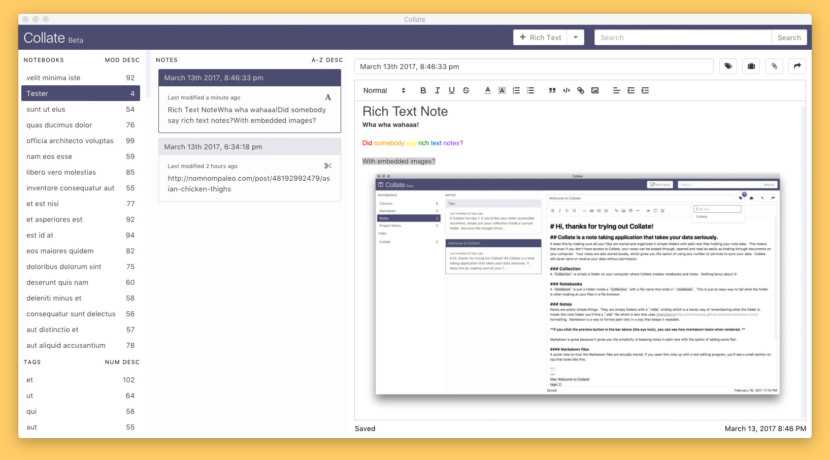Toggle bold formatting in editor toolbar
830x460 pixels.
pos(422,90)
